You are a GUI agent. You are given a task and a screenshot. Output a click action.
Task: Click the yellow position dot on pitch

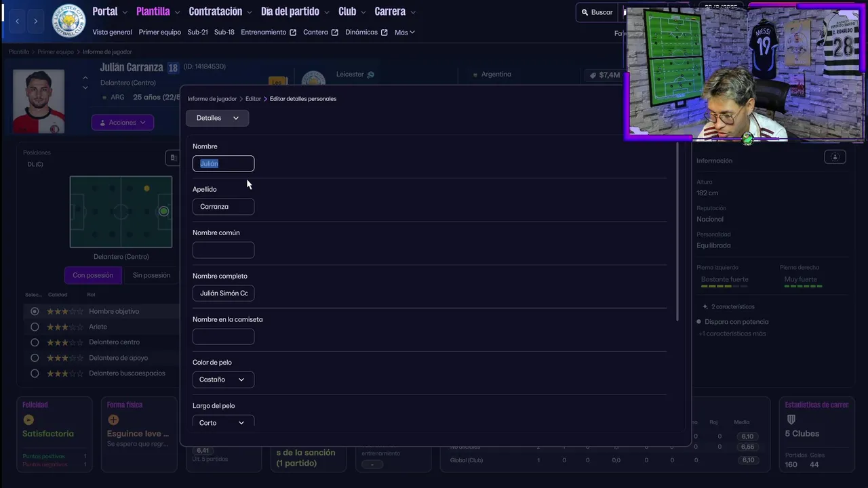coord(146,188)
